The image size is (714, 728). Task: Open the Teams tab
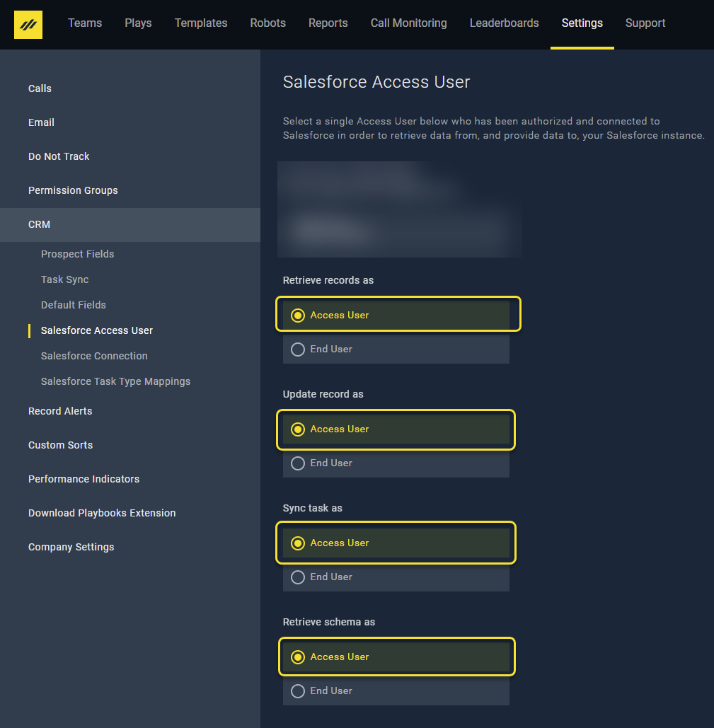pos(85,23)
